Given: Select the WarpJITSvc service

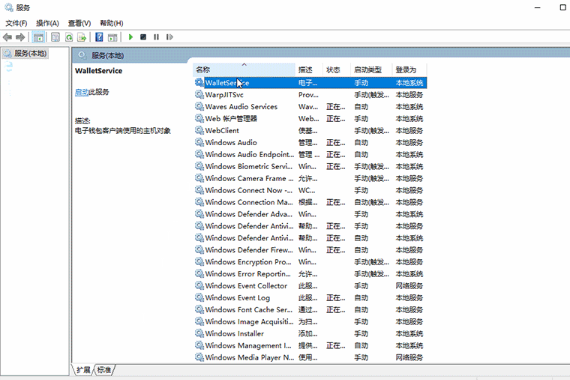Looking at the screenshot, I should pos(310,95).
